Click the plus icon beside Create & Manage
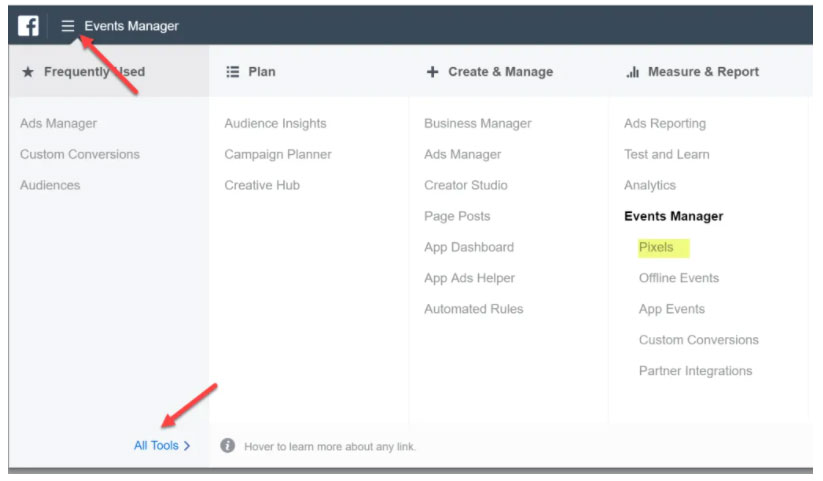Screen dimensions: 823x481 pos(432,72)
